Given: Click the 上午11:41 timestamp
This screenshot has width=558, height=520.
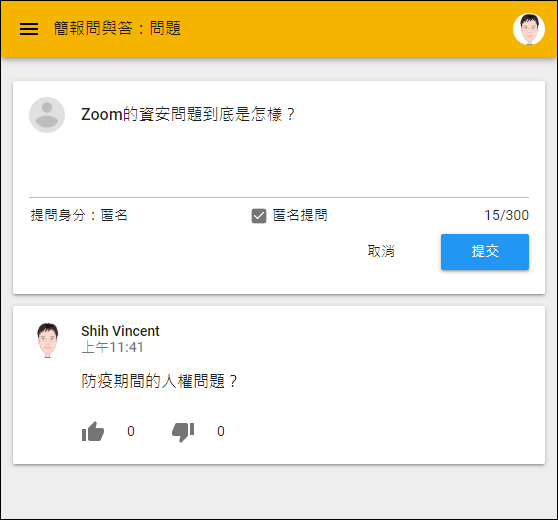Looking at the screenshot, I should 112,347.
